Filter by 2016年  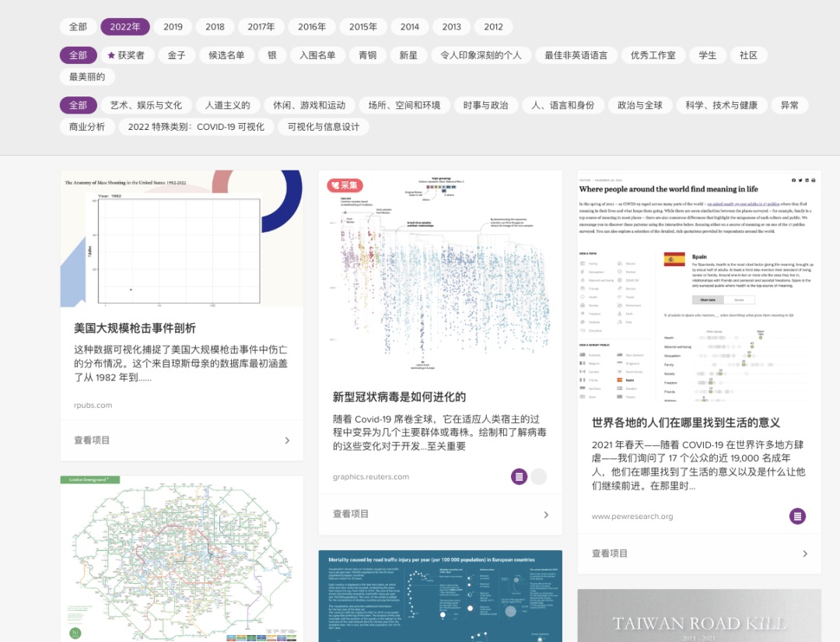pos(312,26)
